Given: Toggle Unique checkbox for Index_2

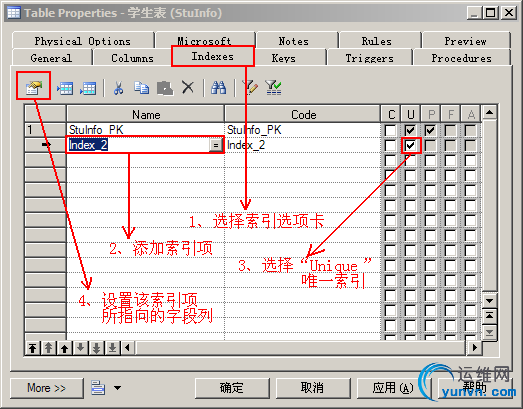Looking at the screenshot, I should pos(411,145).
